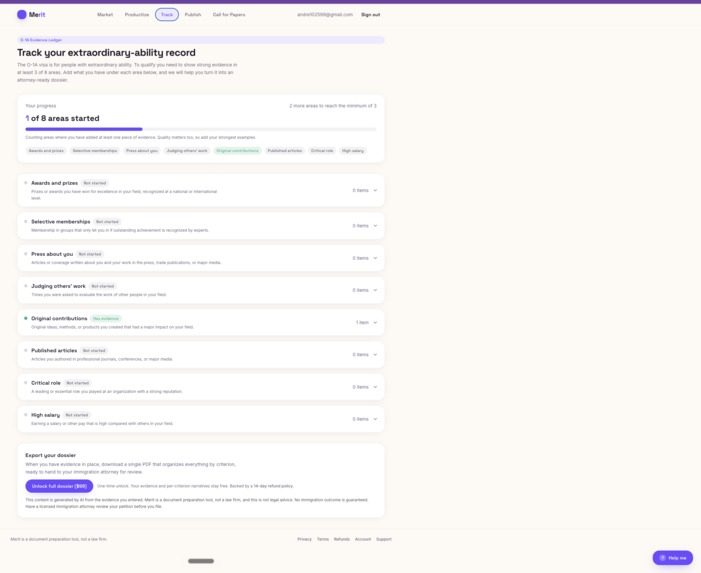
Task: Open the Call for Papers tab
Action: (229, 15)
